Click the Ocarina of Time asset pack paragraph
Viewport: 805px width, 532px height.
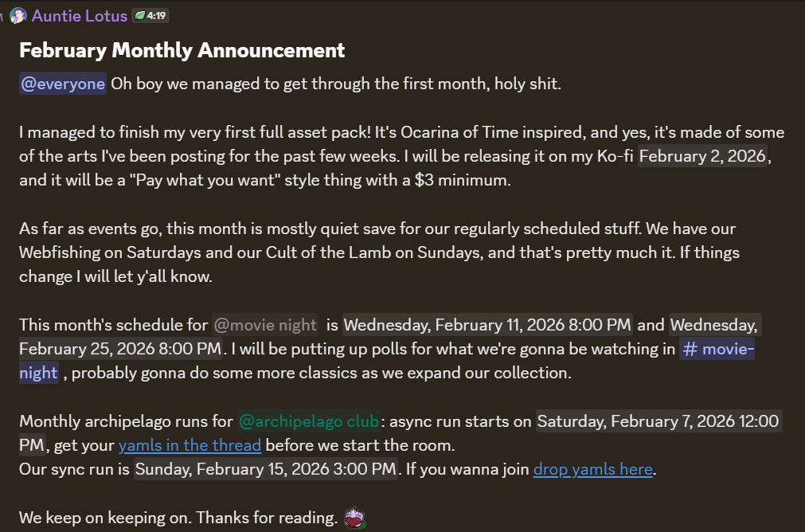tap(318, 132)
